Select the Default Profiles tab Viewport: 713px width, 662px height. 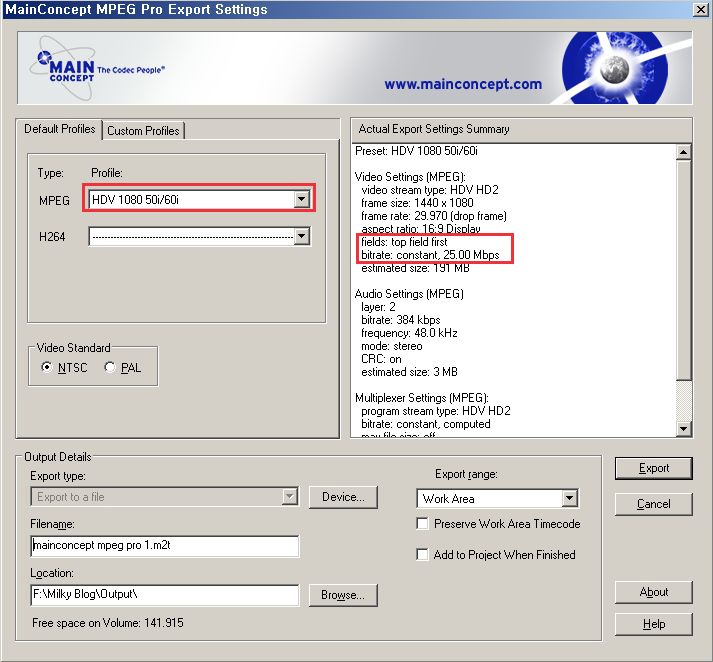coord(60,129)
